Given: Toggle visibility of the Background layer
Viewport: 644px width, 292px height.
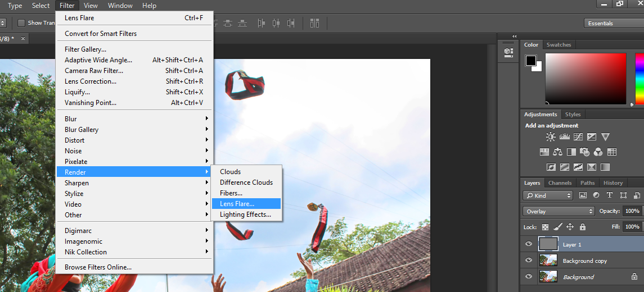Looking at the screenshot, I should (529, 276).
